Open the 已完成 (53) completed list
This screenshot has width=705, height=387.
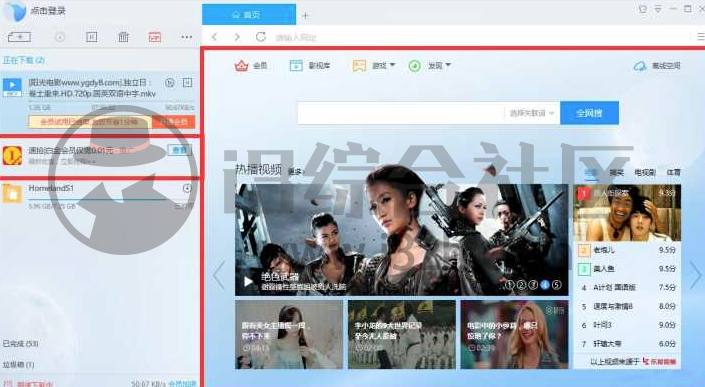point(21,344)
